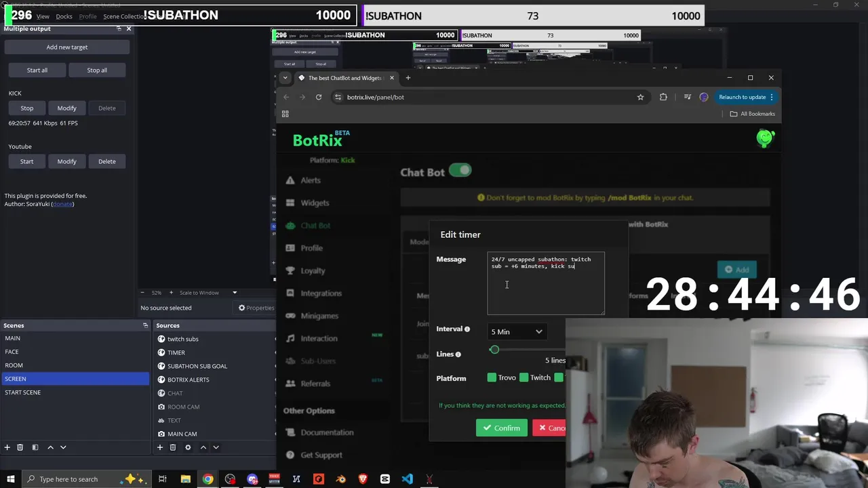
Task: Open the Docks menu in OBS
Action: 64,16
